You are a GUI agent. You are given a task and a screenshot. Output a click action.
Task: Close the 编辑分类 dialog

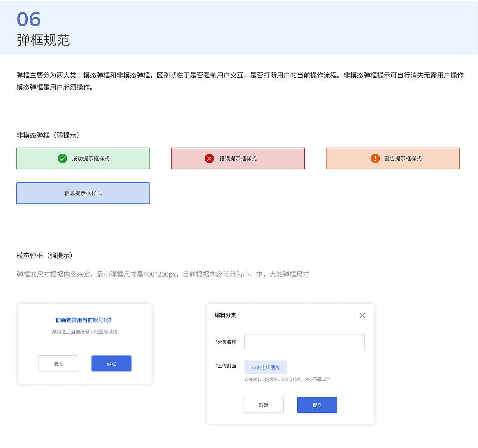point(362,315)
